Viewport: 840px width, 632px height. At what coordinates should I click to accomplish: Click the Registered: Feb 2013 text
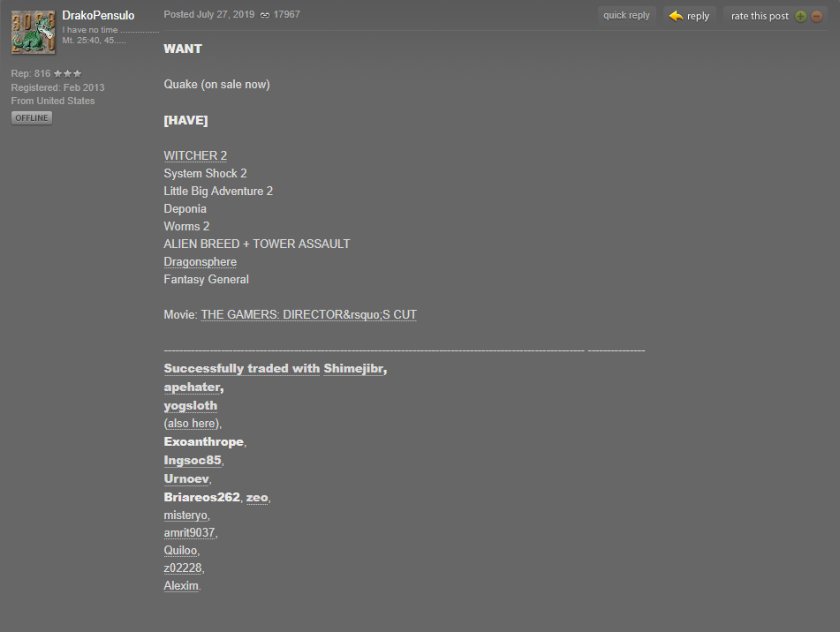tap(58, 87)
